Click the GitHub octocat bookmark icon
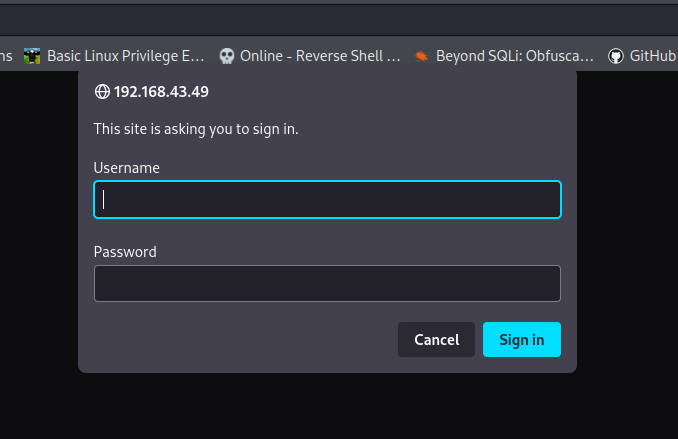 click(616, 56)
